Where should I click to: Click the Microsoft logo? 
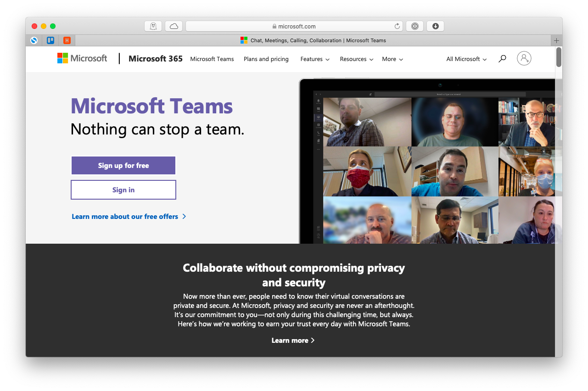coord(82,58)
